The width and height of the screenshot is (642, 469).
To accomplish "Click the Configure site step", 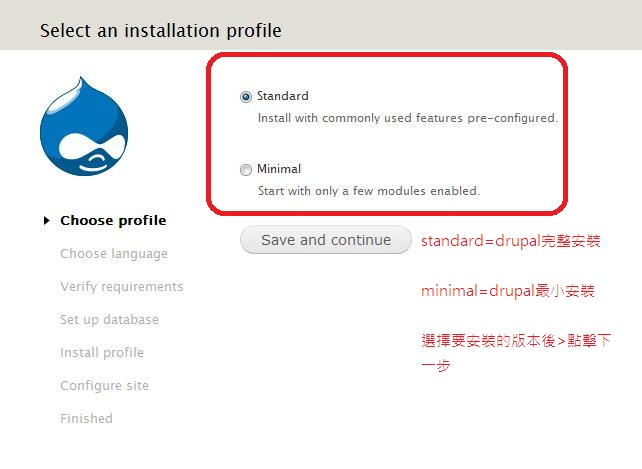I will [x=104, y=385].
